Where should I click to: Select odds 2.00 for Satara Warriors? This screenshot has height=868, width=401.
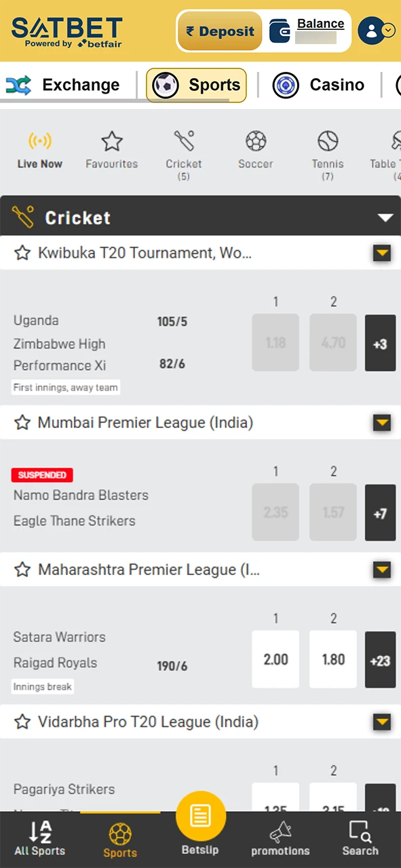coord(275,658)
